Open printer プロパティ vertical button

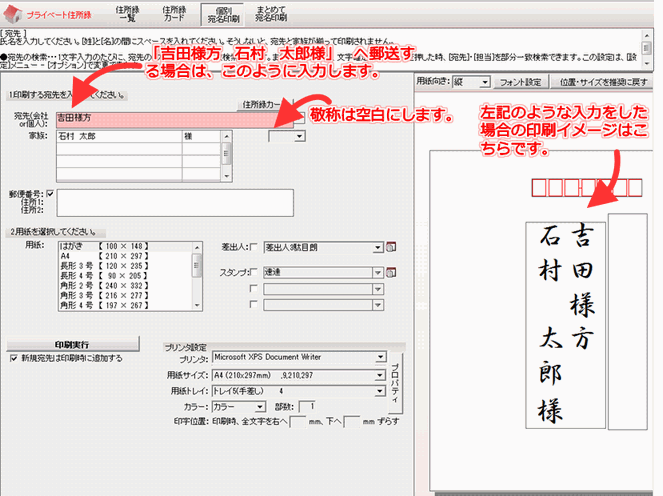click(x=398, y=381)
